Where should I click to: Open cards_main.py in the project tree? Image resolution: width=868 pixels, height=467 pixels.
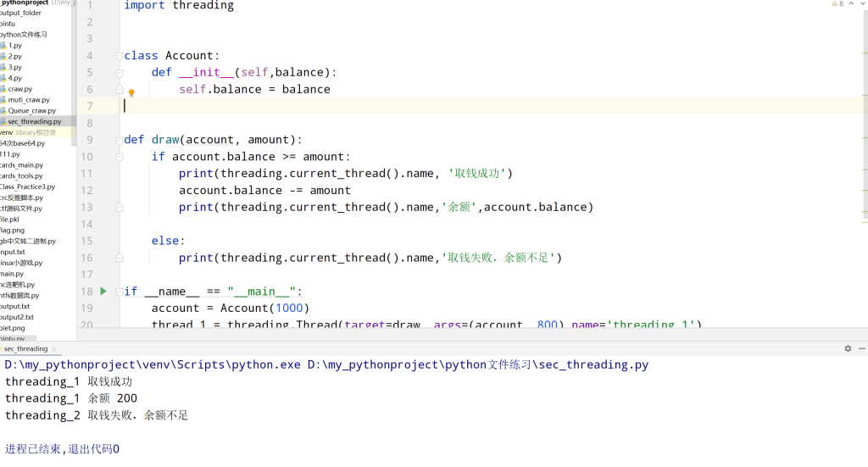click(x=21, y=165)
